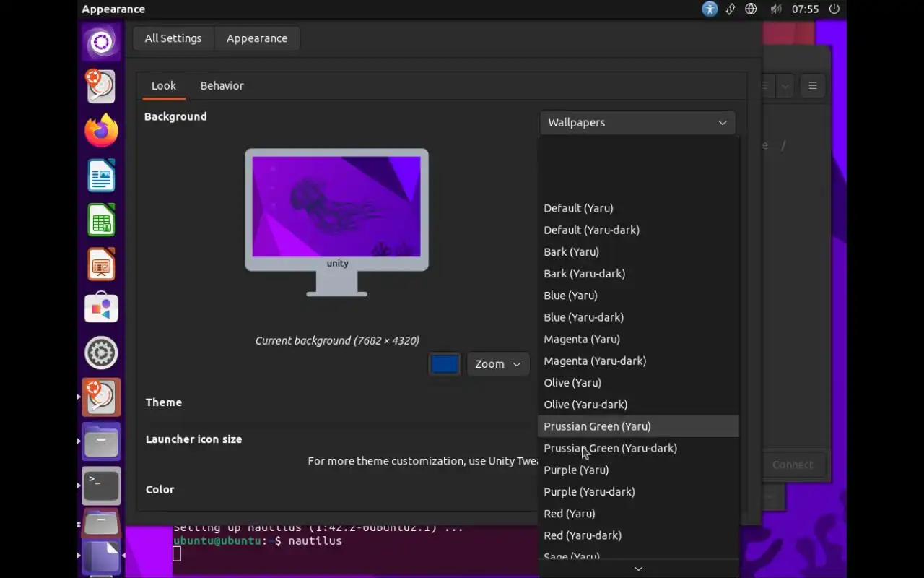Viewport: 924px width, 578px height.
Task: Choose the Red (Yaru-dark) theme
Action: click(638, 535)
